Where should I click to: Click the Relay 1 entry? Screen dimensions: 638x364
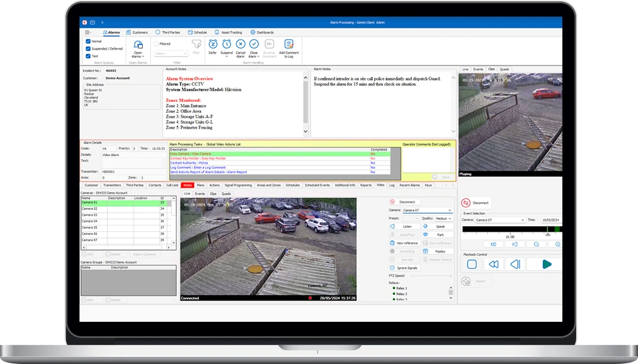[x=399, y=288]
